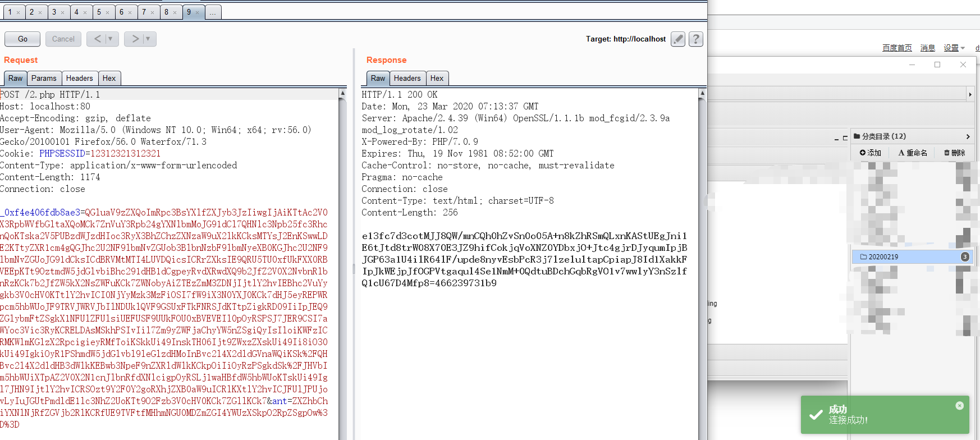This screenshot has width=980, height=440.
Task: Open the 设置 dropdown on Baidu page
Action: 954,48
